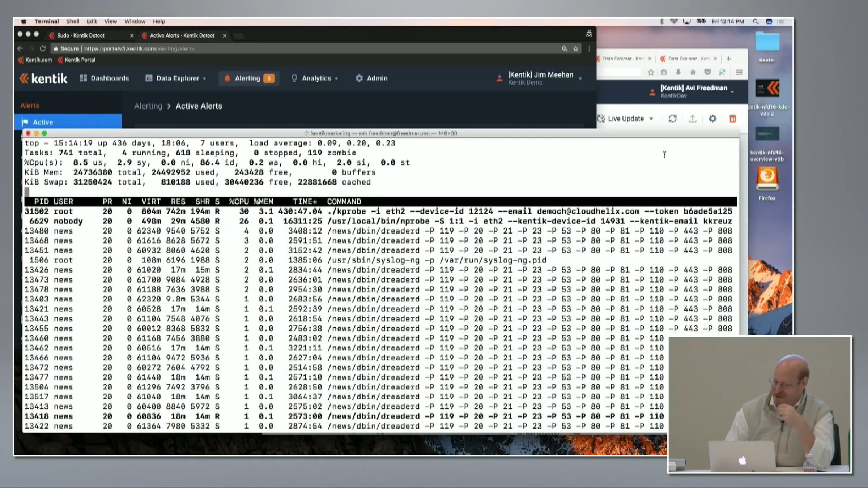
Task: Reload the Kentik alerts page in Chrome
Action: (43, 48)
